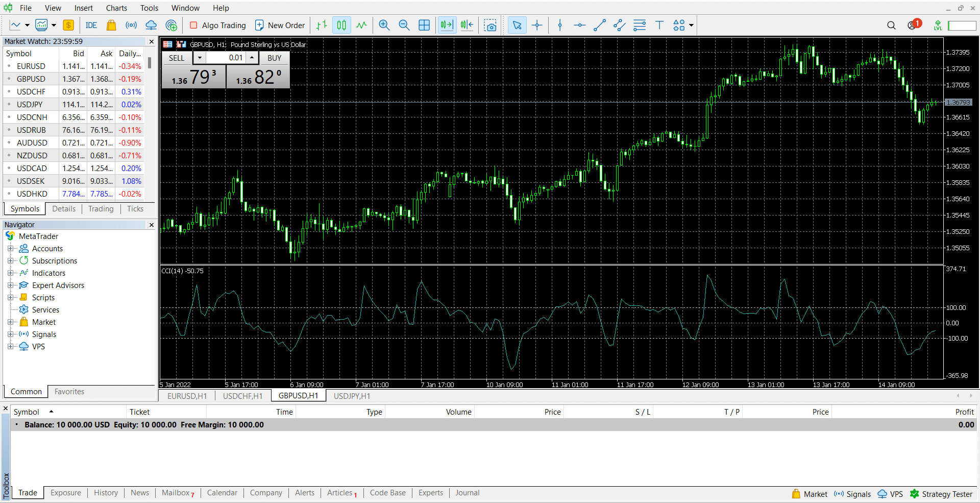Open the volume dropdown in the trade panel
Screen dimensions: 980x503
[x=200, y=58]
